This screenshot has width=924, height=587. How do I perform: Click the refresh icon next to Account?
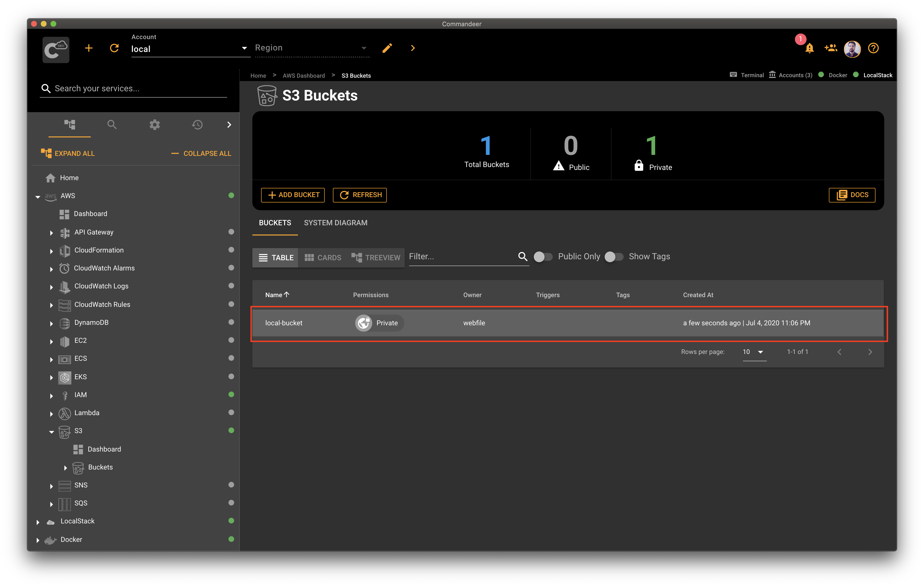(114, 48)
